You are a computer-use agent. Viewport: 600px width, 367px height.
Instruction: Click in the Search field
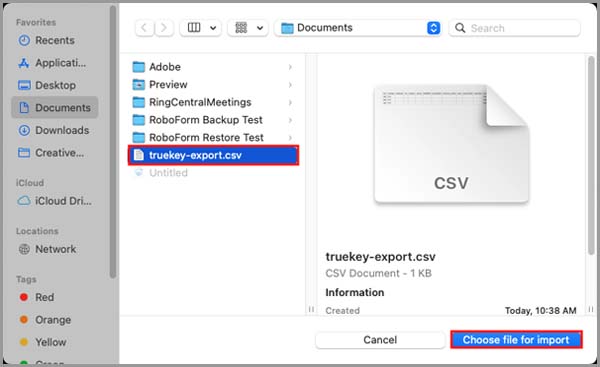coord(514,28)
